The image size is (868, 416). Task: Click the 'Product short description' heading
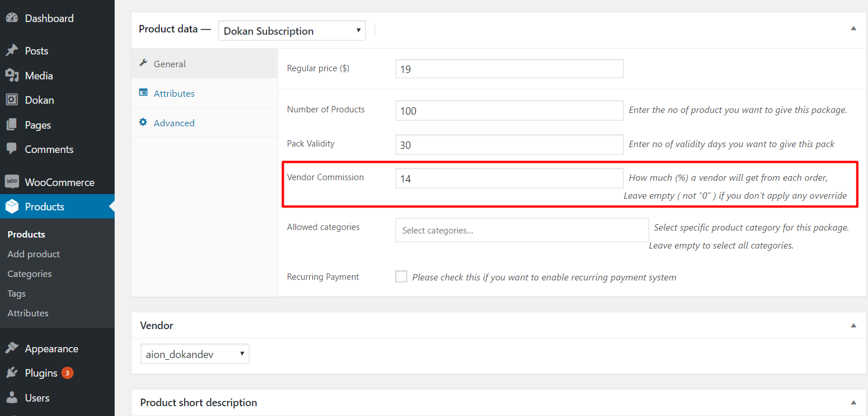pos(199,403)
